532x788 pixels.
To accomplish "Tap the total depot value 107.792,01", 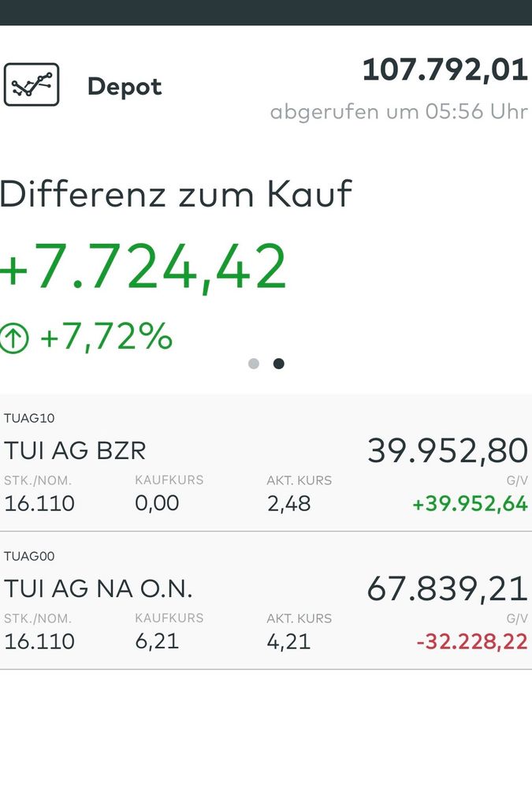I will 445,70.
